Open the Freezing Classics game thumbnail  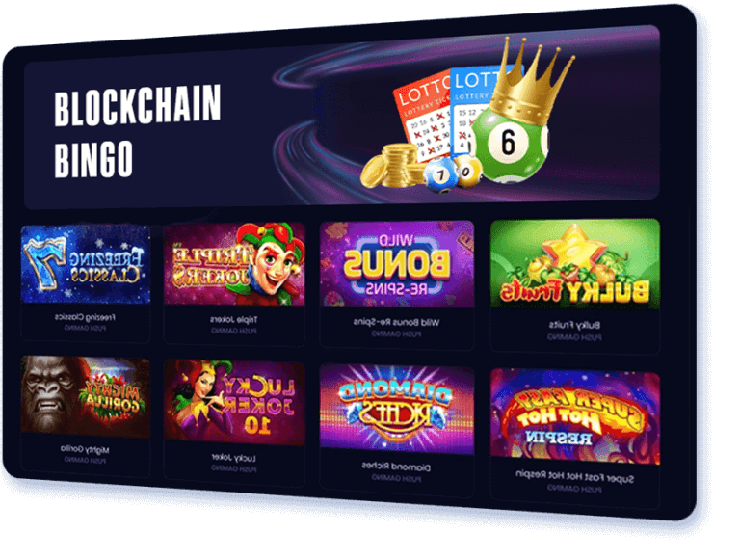[86, 264]
